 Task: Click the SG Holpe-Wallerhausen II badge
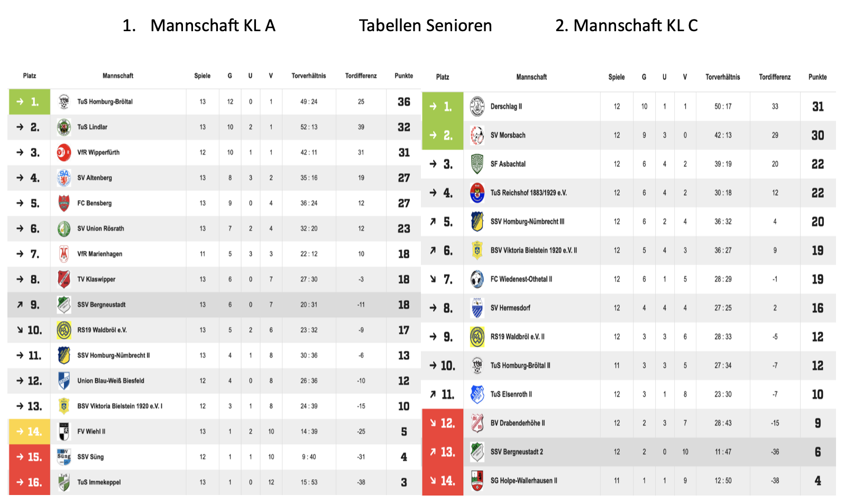click(477, 480)
